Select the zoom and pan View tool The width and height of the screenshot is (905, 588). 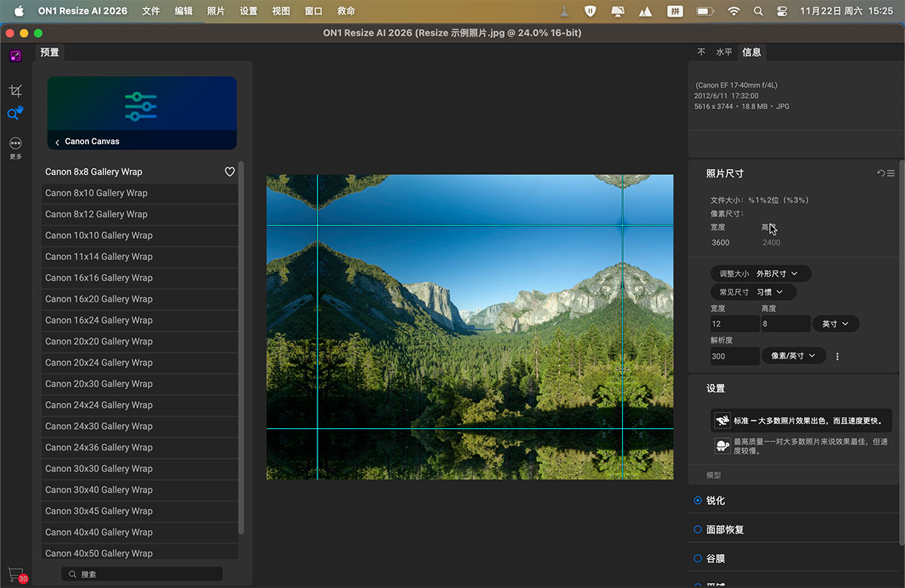pos(15,113)
